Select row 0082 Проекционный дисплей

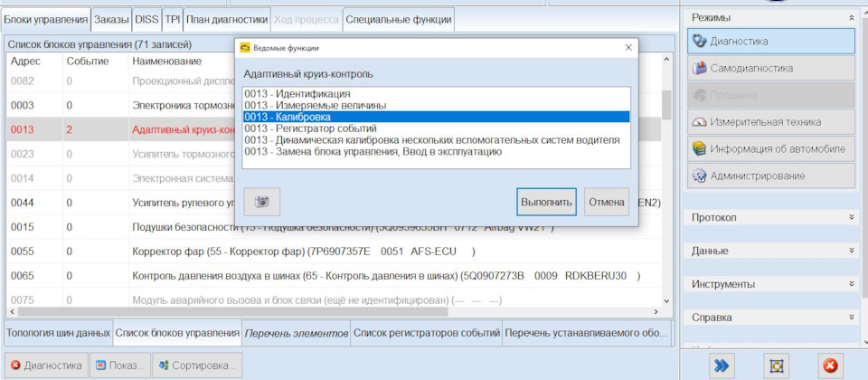point(120,81)
